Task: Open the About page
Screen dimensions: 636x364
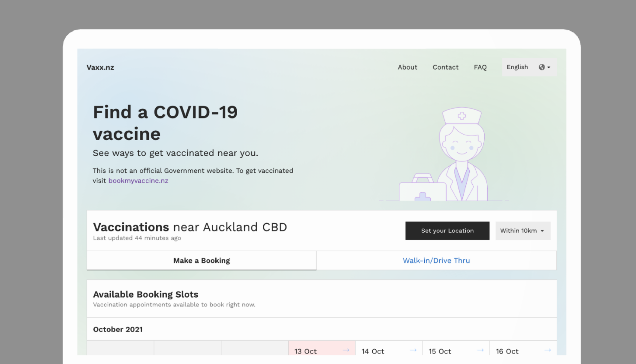Action: tap(407, 67)
